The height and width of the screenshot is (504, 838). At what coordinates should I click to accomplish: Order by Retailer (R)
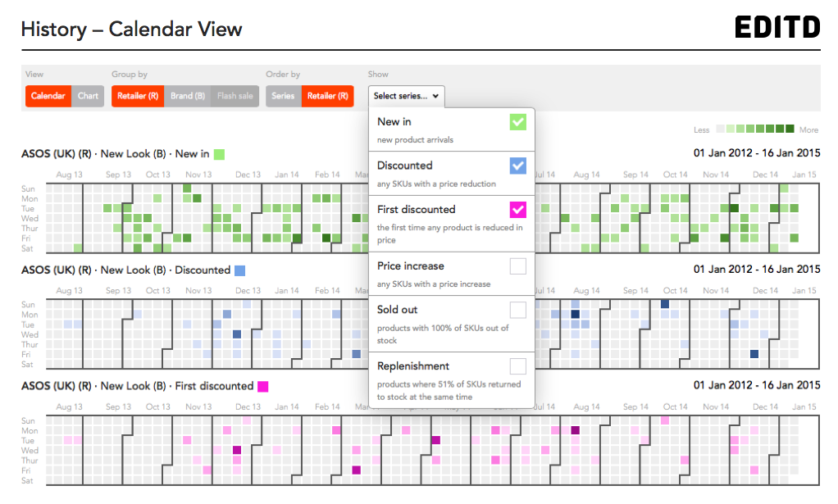328,96
